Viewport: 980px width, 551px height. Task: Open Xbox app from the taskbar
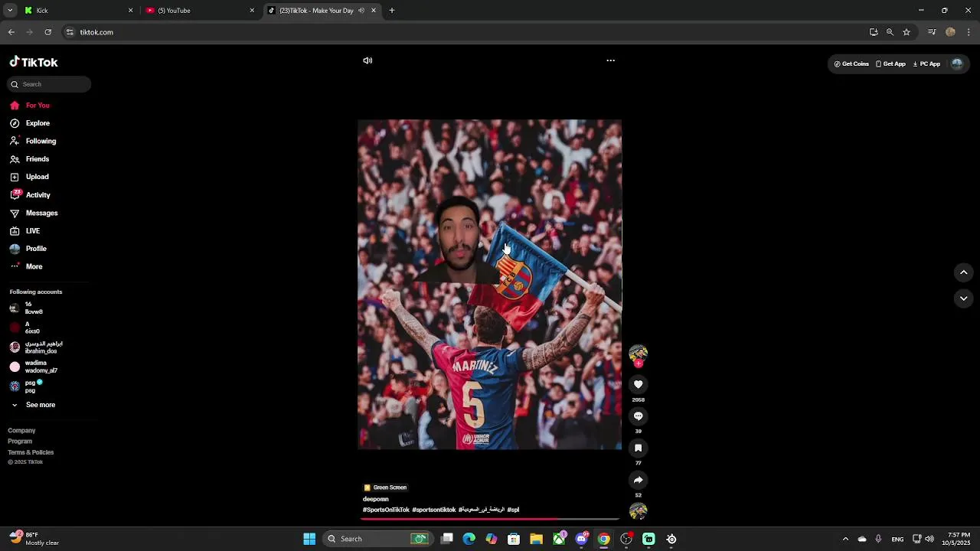click(559, 539)
